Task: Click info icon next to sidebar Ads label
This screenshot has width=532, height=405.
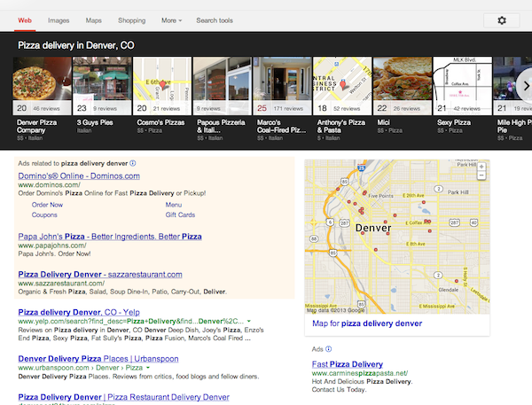Action: 328,349
